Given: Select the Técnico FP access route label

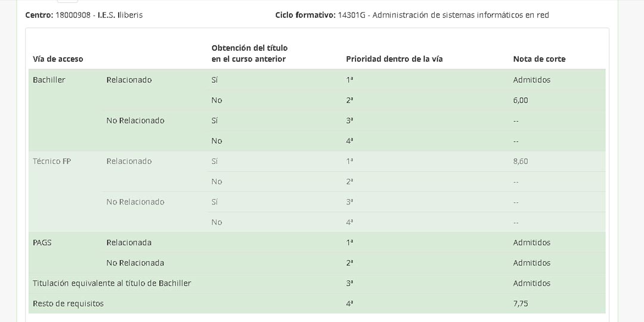Looking at the screenshot, I should point(52,161).
